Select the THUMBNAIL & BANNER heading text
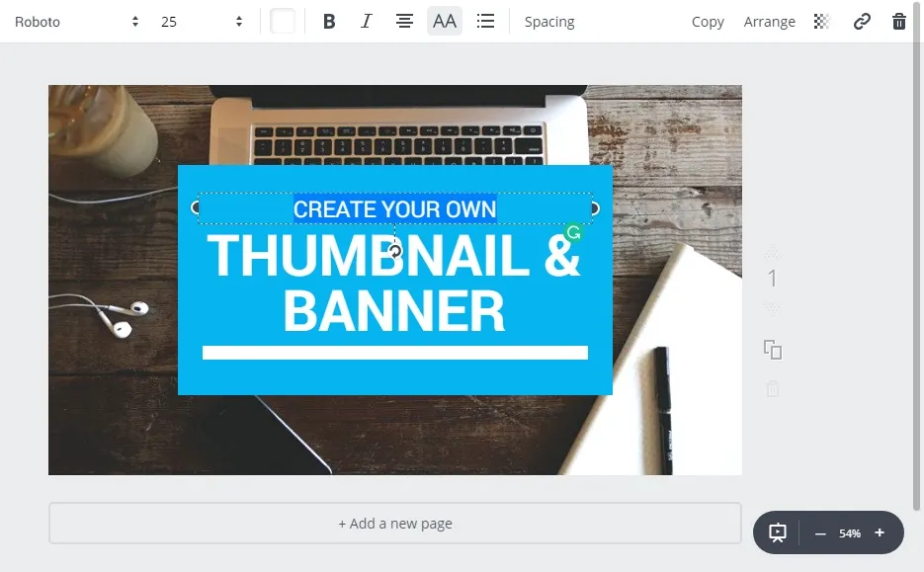This screenshot has width=924, height=572. coord(394,283)
